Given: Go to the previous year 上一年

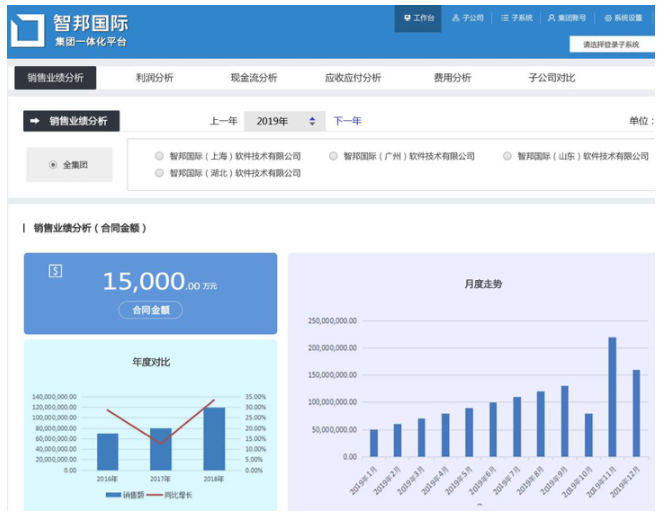Looking at the screenshot, I should click(224, 121).
